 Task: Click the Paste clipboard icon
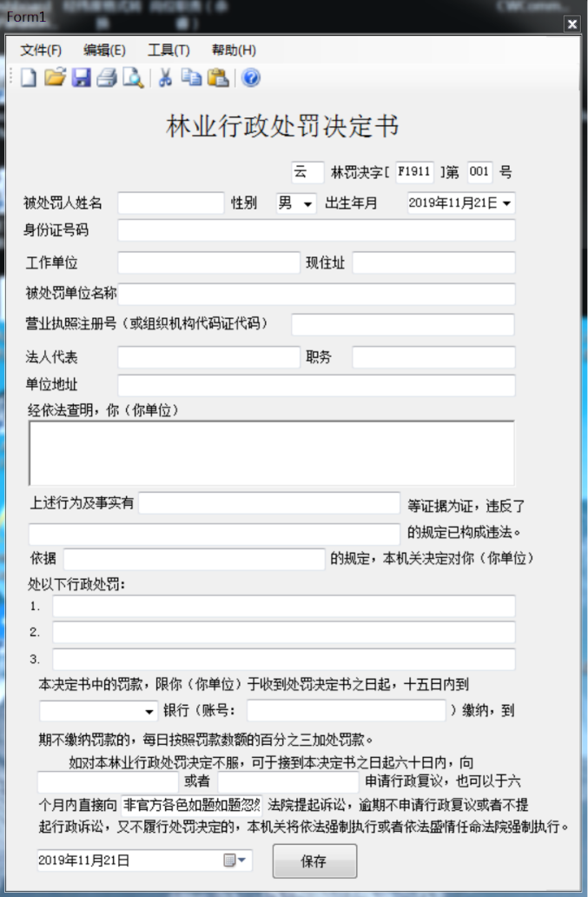[x=217, y=78]
